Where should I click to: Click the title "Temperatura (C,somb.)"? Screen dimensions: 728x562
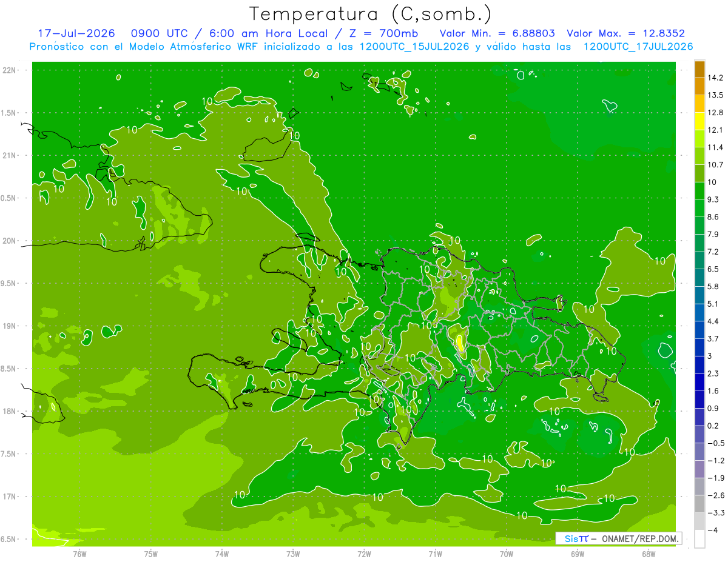click(x=371, y=14)
